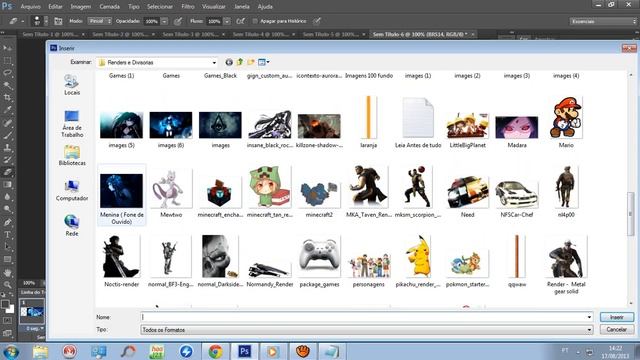Open the Janela menu
The height and width of the screenshot is (360, 640).
pos(242,7)
